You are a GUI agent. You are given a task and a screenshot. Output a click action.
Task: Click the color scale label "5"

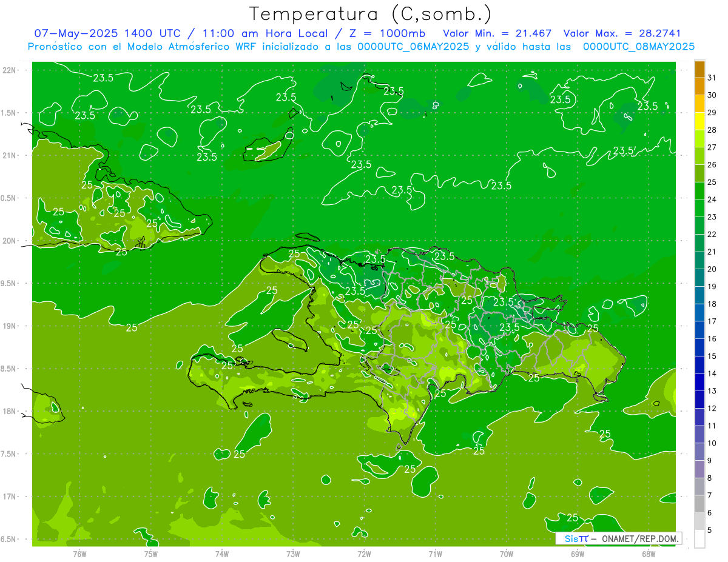710,530
